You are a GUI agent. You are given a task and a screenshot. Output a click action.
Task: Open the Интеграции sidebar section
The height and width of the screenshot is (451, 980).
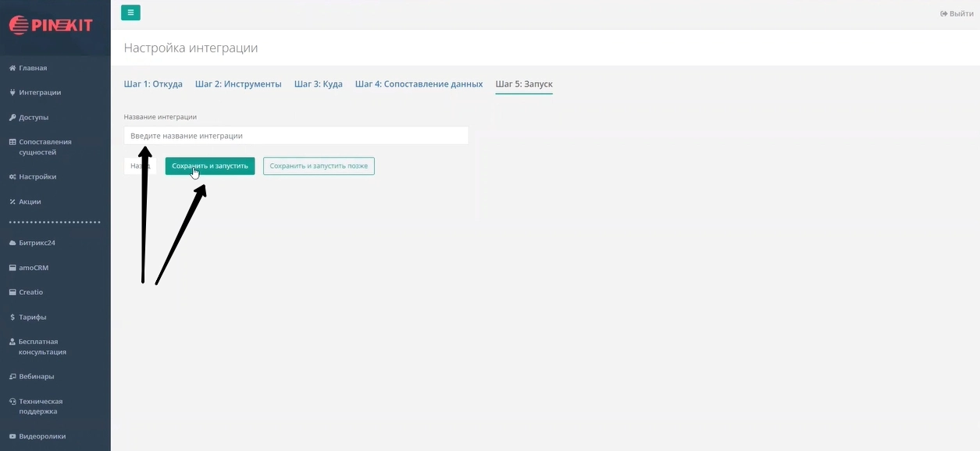(39, 92)
